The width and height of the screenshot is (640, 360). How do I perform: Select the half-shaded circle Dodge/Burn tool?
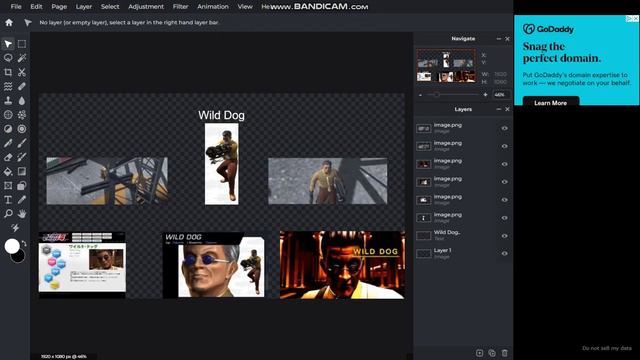(8, 129)
